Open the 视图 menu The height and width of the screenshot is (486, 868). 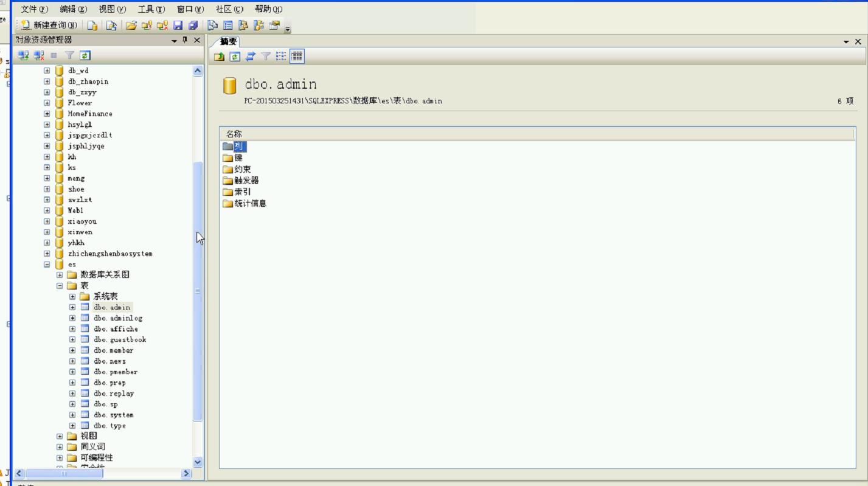click(112, 9)
